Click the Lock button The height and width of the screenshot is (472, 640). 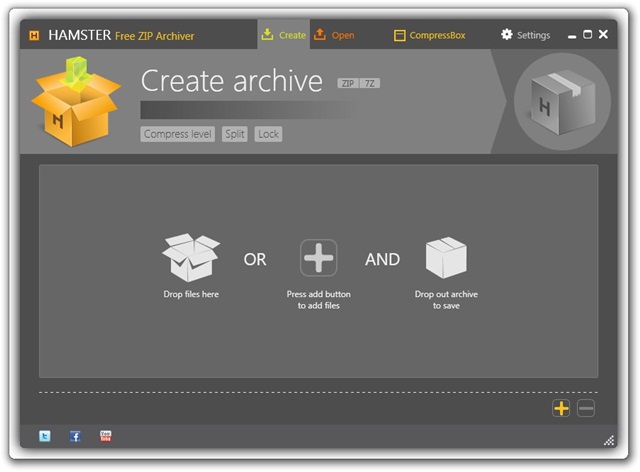(268, 134)
